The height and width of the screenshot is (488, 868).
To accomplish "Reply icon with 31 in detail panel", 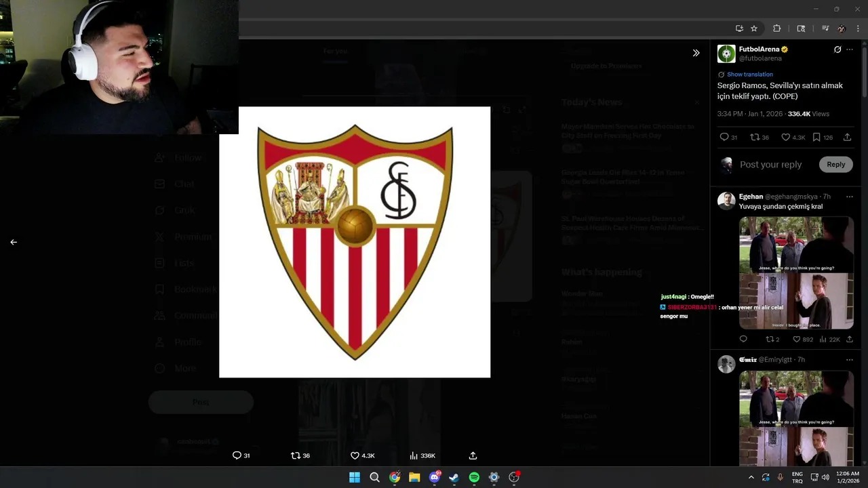I will (728, 137).
